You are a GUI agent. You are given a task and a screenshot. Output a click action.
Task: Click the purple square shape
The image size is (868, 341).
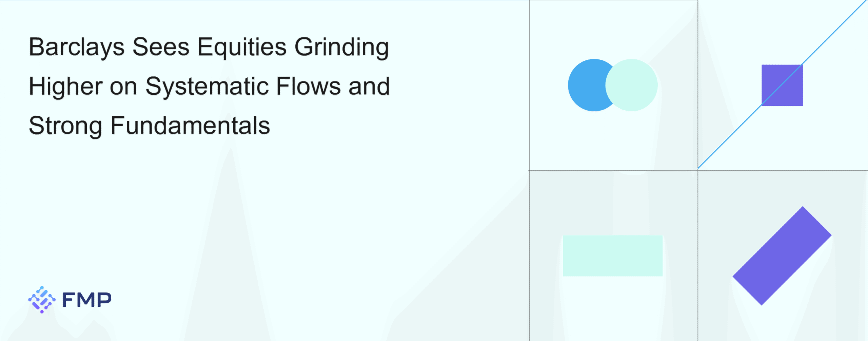[x=782, y=85]
